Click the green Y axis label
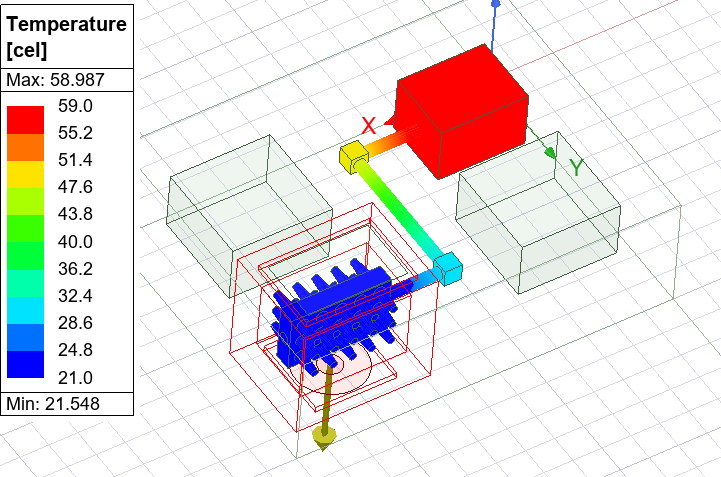Image resolution: width=721 pixels, height=477 pixels. (576, 167)
